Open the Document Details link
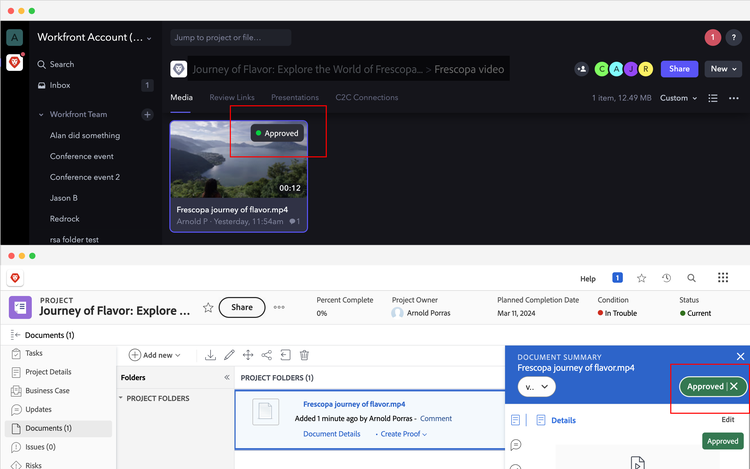The height and width of the screenshot is (469, 750). click(x=332, y=434)
